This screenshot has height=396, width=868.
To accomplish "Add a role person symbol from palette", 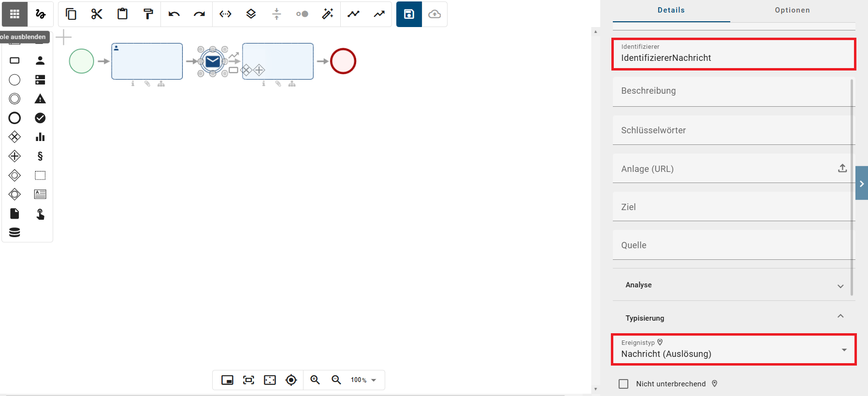I will 40,60.
